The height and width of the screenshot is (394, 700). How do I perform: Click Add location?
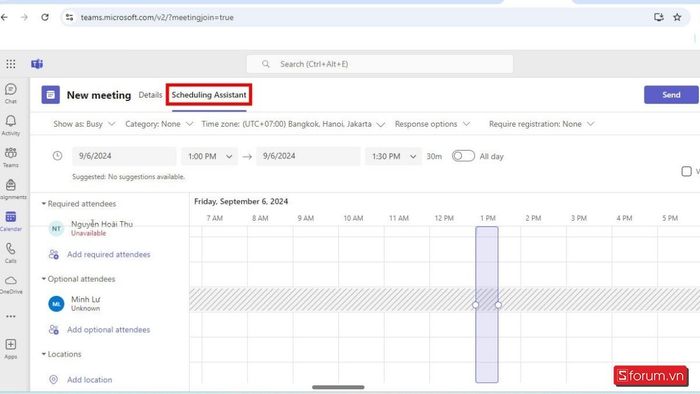(x=89, y=380)
